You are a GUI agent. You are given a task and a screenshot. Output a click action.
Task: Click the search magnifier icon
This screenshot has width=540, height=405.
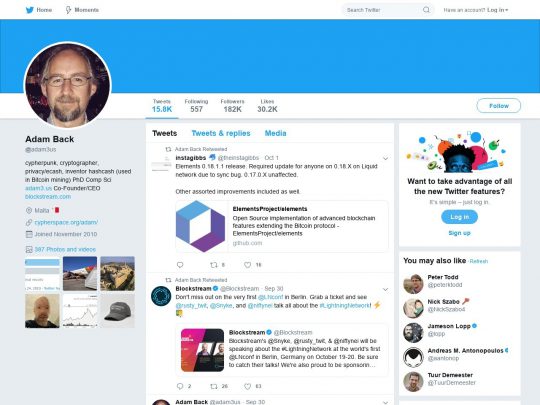[x=426, y=10]
